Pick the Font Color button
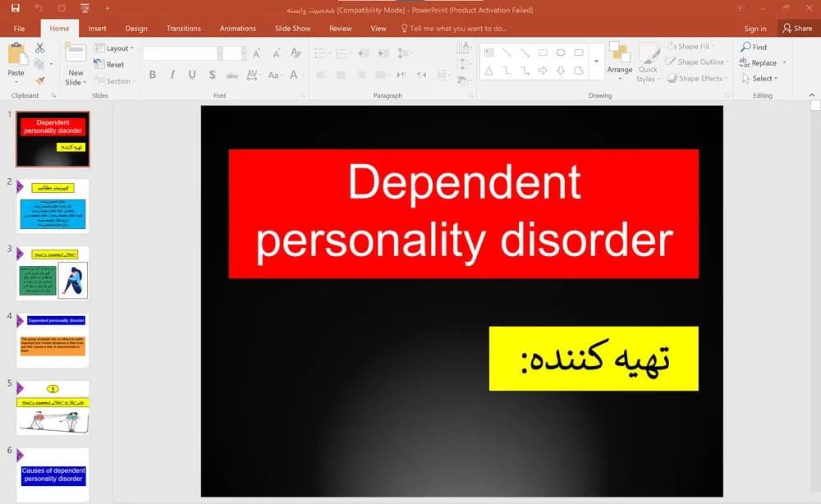This screenshot has height=504, width=821. [x=294, y=75]
